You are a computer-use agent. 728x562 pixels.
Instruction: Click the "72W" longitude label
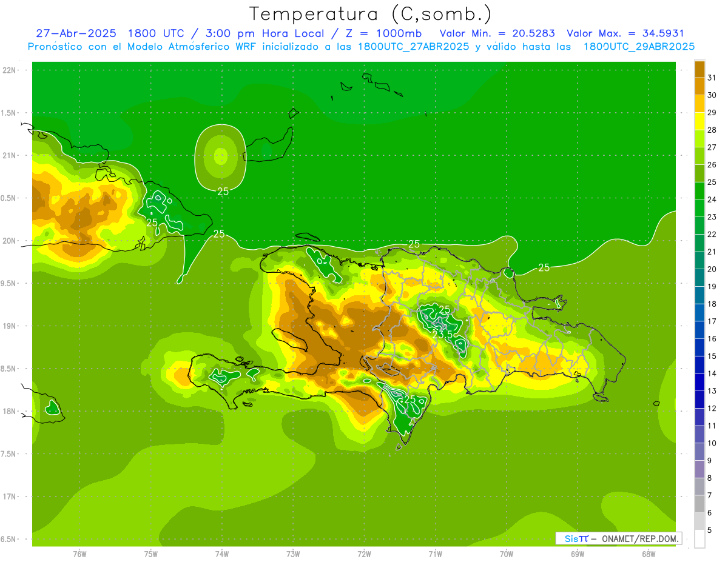click(x=364, y=554)
